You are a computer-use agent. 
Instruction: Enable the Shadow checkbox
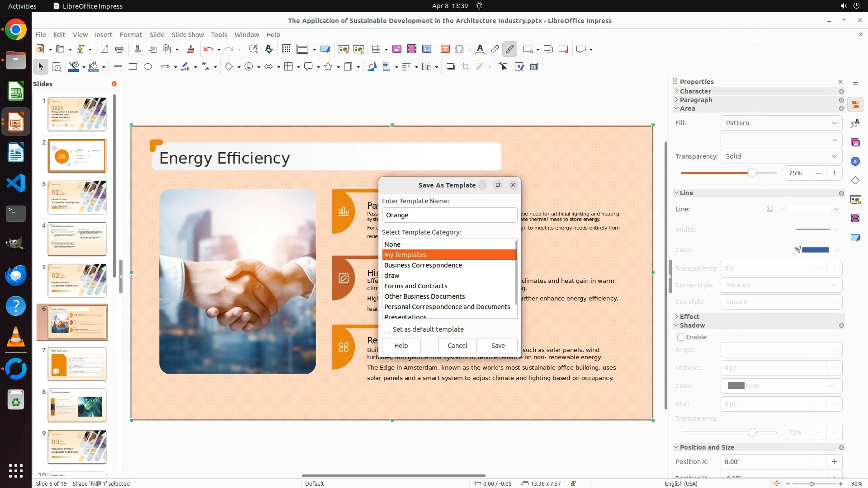point(681,337)
